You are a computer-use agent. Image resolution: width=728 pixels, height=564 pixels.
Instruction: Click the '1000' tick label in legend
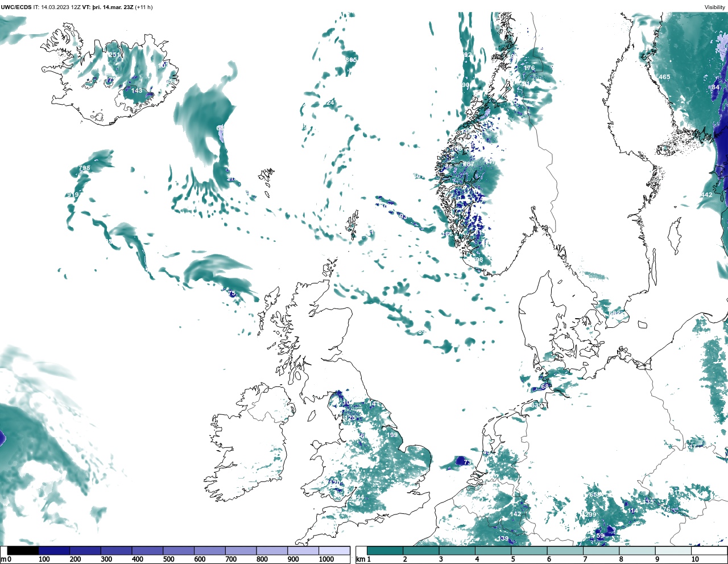pos(326,559)
